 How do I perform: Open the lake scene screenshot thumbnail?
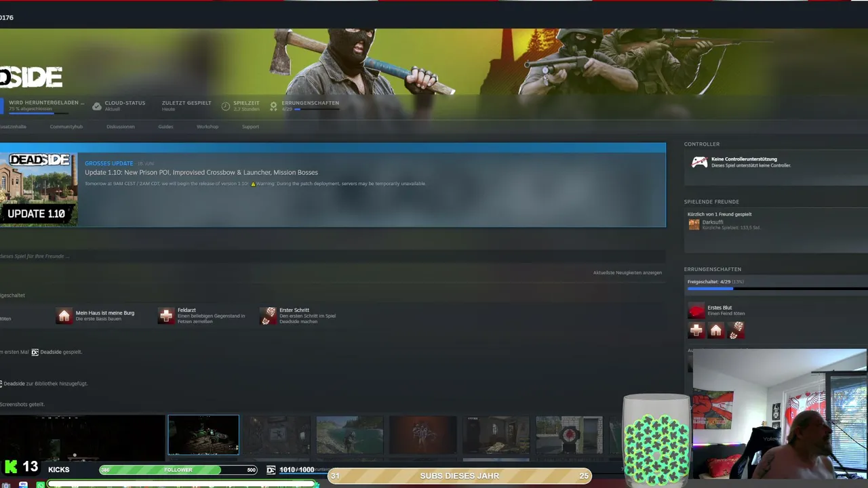point(349,434)
